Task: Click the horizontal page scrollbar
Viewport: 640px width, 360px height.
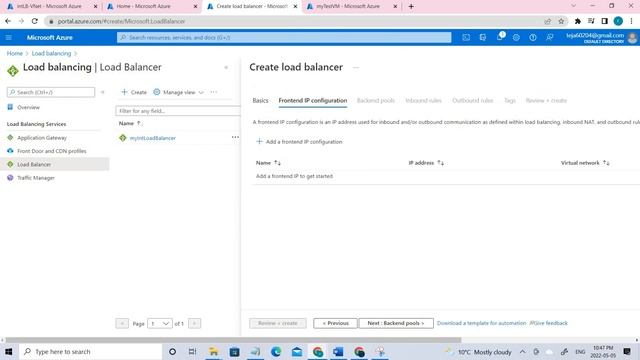Action: (x=233, y=340)
